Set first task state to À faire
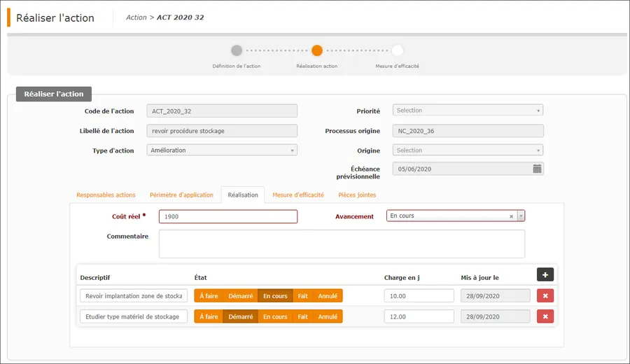630x364 pixels. coord(209,295)
